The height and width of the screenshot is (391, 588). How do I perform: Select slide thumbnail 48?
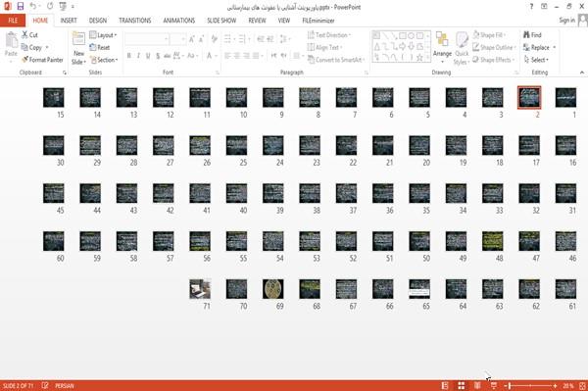[492, 241]
